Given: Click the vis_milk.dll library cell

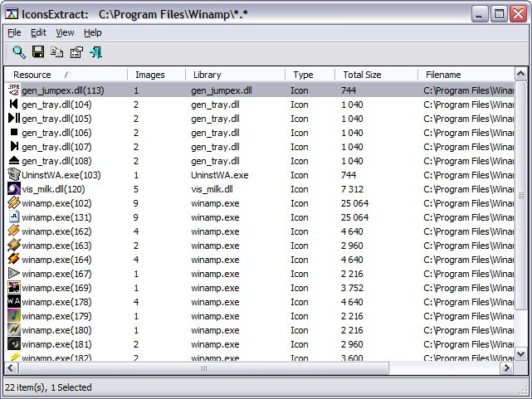Looking at the screenshot, I should click(x=212, y=189).
